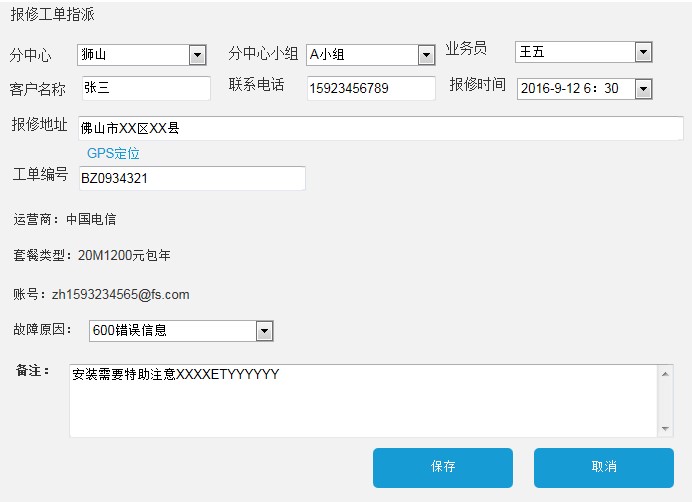Screen dimensions: 692x502
Task: Click the 保存 button
Action: 443,468
